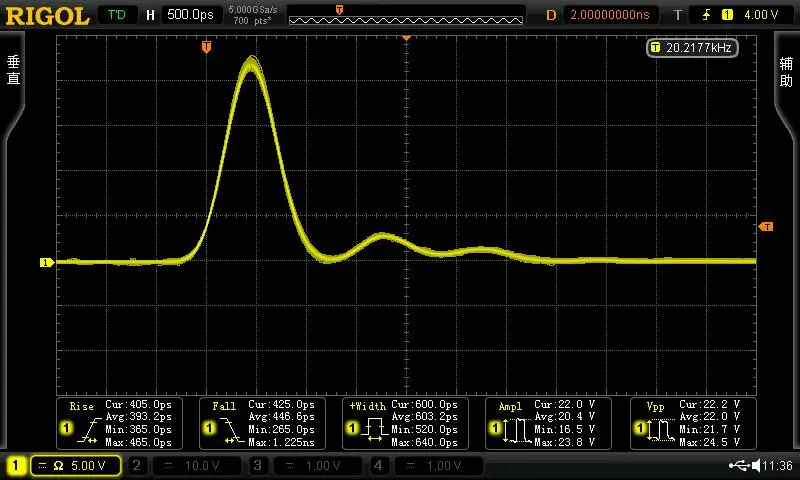The image size is (800, 480).
Task: Click the T trigger label in top bar
Action: click(678, 15)
